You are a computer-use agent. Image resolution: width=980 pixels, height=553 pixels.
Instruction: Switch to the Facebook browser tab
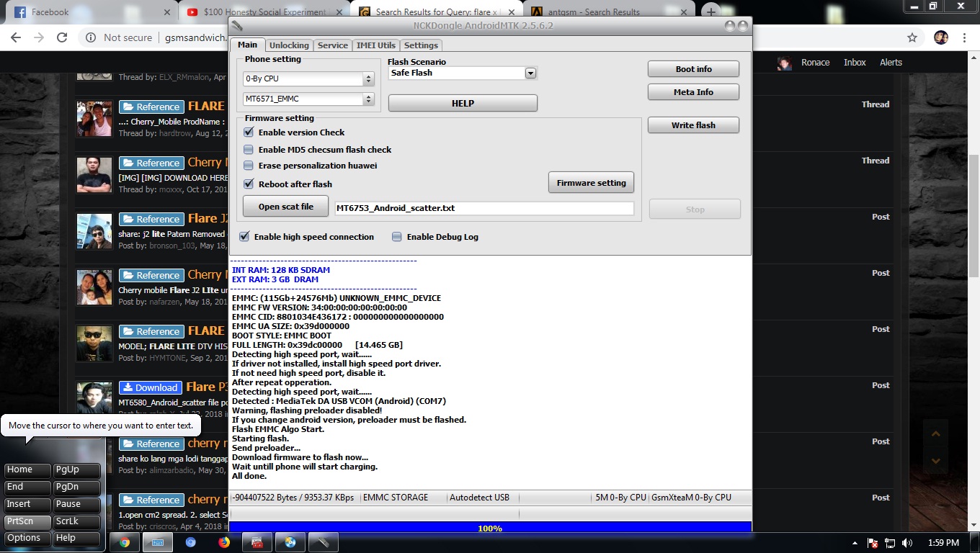[90, 12]
